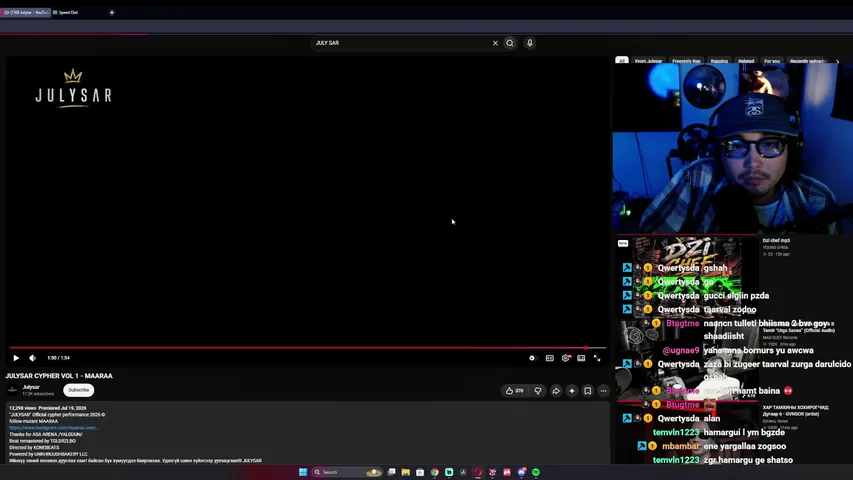Clear the JULY SAR search text
853x480 pixels.
[x=495, y=43]
